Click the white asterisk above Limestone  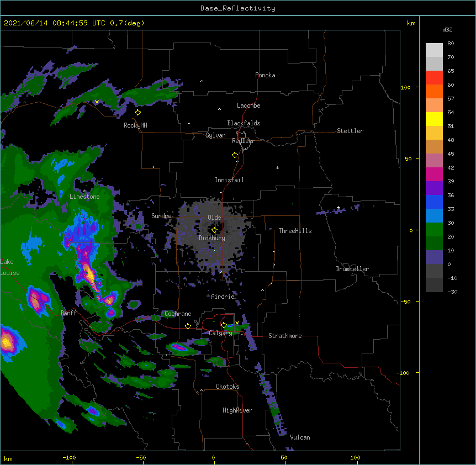pos(84,191)
